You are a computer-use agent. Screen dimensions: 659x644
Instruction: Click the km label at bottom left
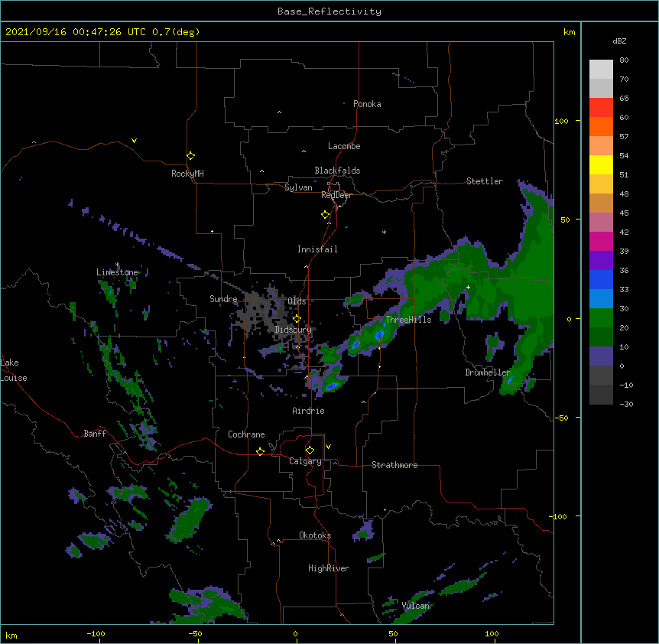click(11, 635)
